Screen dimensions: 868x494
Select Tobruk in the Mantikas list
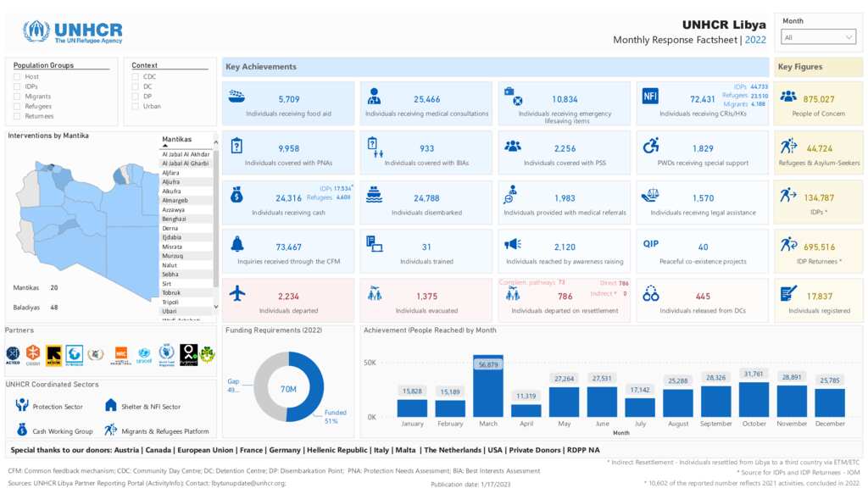[186, 292]
